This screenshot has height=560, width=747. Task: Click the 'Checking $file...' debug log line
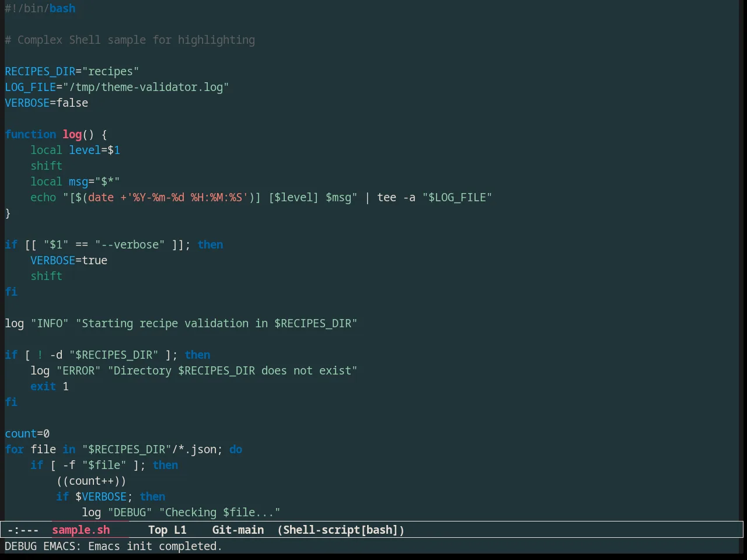[x=181, y=512]
